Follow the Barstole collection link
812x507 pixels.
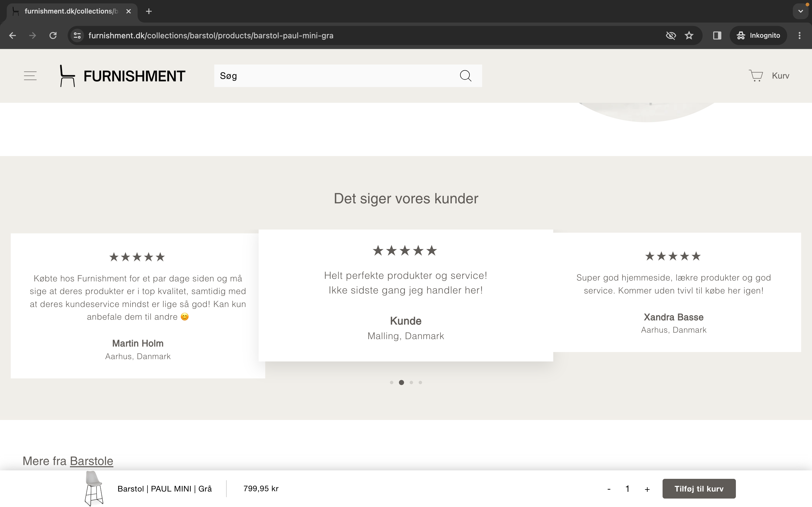click(91, 461)
